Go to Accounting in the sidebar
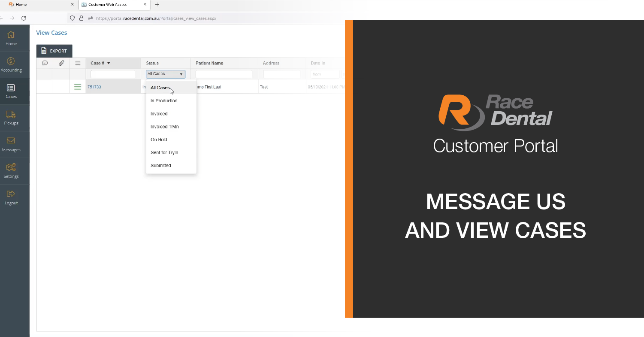644x337 pixels. click(11, 62)
